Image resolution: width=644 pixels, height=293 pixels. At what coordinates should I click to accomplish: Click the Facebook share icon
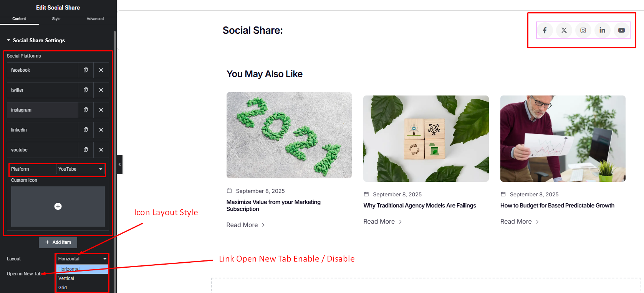pos(545,30)
